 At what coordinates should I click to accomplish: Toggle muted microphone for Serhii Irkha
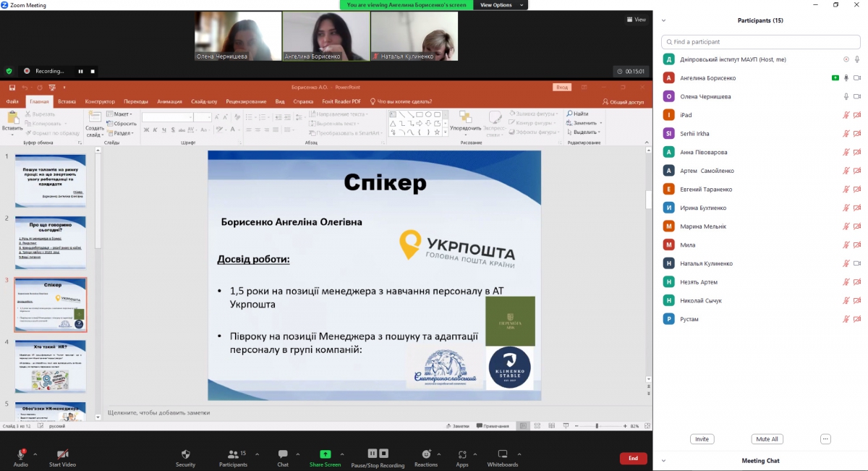[846, 133]
